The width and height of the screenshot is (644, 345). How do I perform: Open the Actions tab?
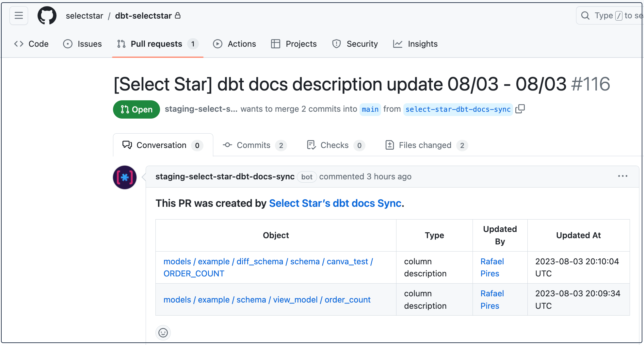click(x=234, y=44)
